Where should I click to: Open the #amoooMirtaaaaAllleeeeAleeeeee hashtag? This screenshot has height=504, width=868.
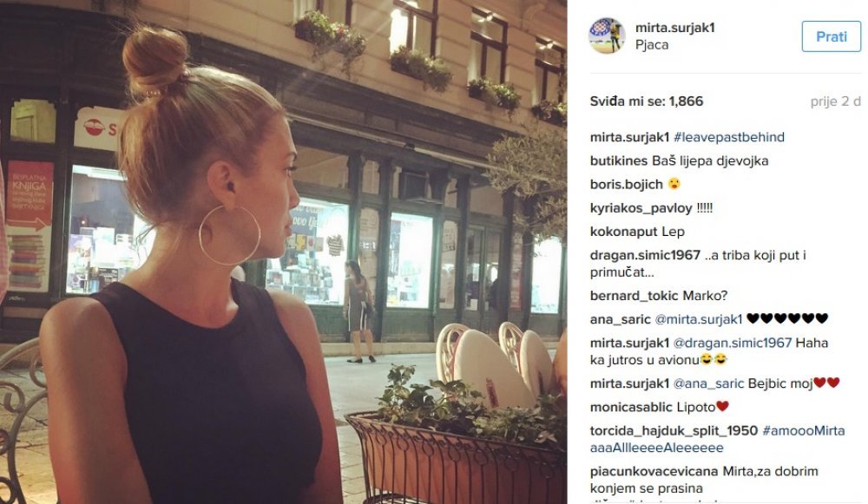[x=718, y=439]
